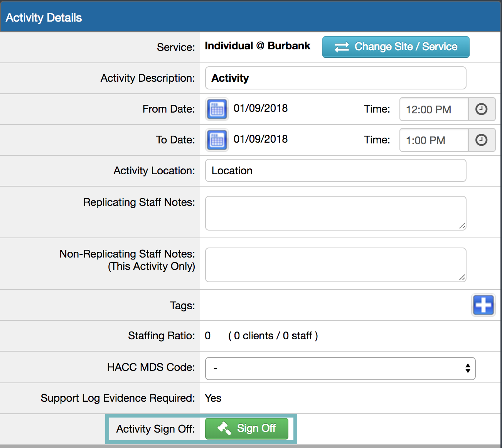Click the Change Site / Service button
Screen dimensions: 502x448
(x=396, y=47)
